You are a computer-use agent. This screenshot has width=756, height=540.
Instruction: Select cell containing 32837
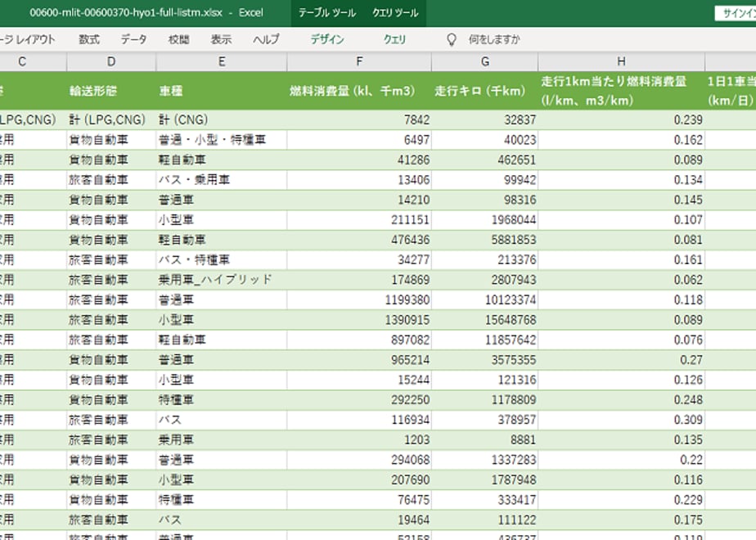point(485,119)
